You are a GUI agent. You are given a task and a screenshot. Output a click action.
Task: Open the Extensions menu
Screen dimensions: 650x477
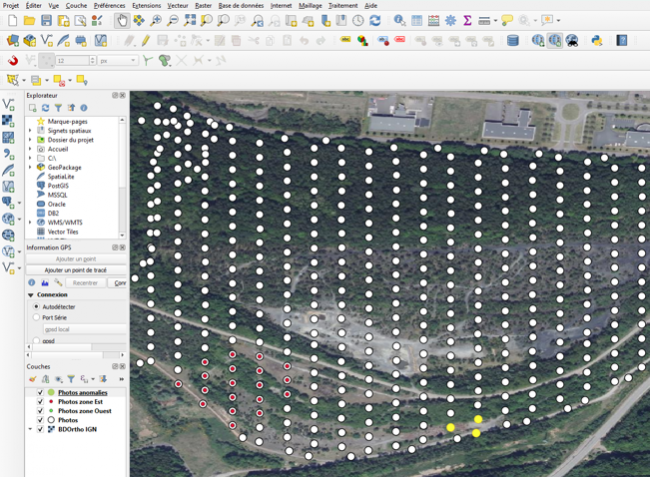tap(146, 5)
